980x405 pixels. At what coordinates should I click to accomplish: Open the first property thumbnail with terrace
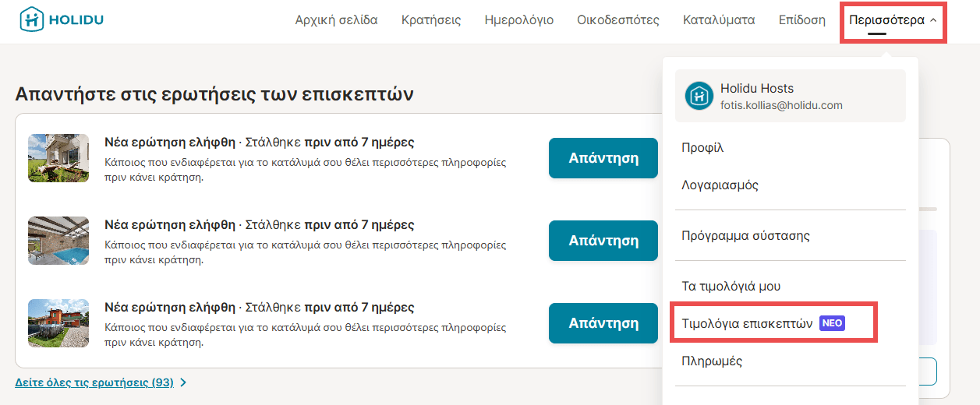(x=58, y=158)
